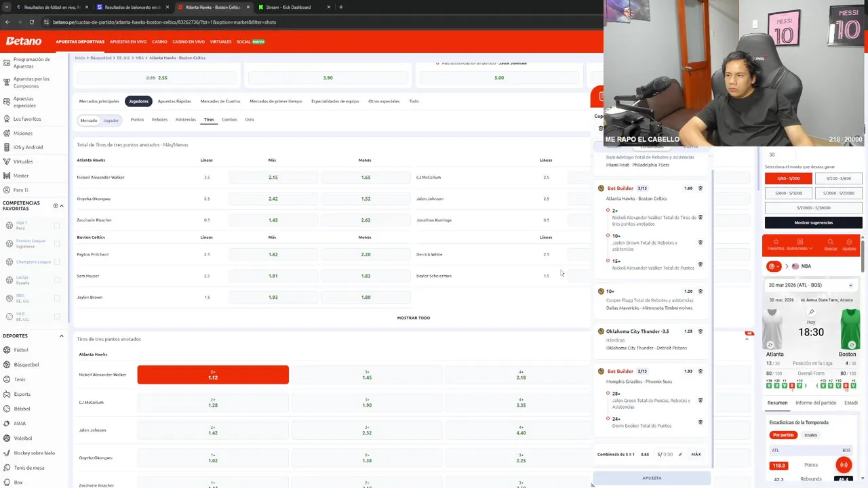Switch to the Rebotes filter
868x488 pixels.
[159, 120]
